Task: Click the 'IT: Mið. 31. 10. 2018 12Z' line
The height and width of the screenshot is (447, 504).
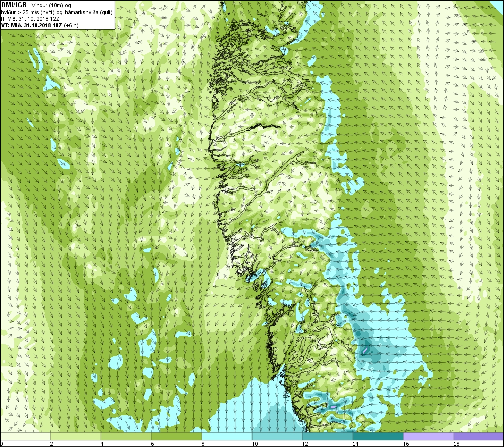Action: 30,19
